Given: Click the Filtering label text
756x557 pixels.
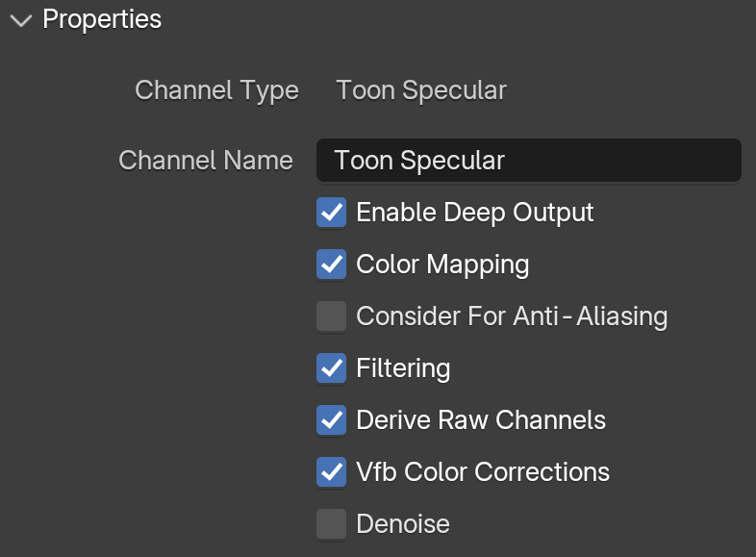Looking at the screenshot, I should 403,368.
